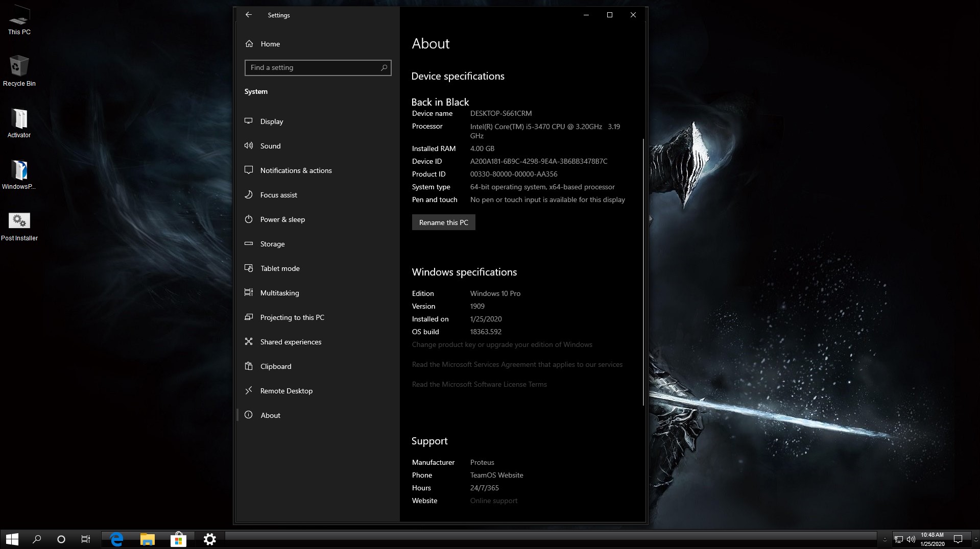
Task: Click the Remote Desktop icon
Action: (249, 390)
